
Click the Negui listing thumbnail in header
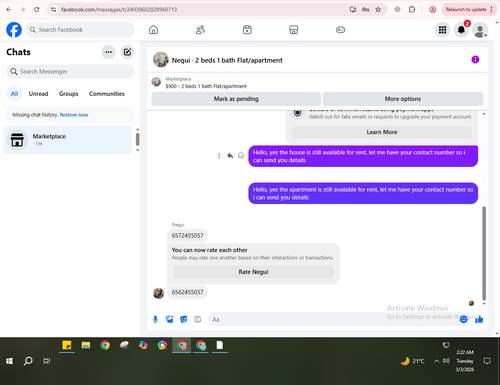pos(161,60)
